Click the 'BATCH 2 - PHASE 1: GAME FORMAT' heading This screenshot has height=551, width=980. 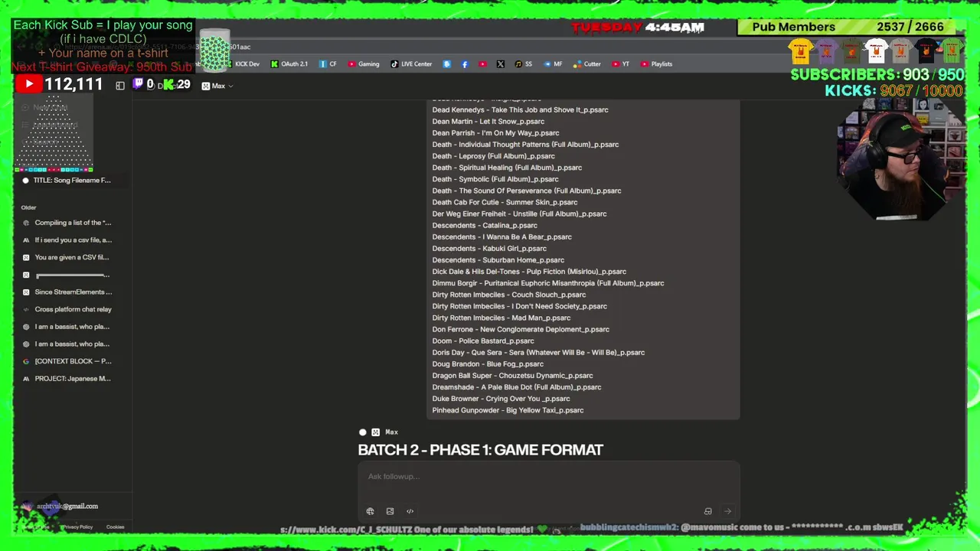pyautogui.click(x=480, y=450)
